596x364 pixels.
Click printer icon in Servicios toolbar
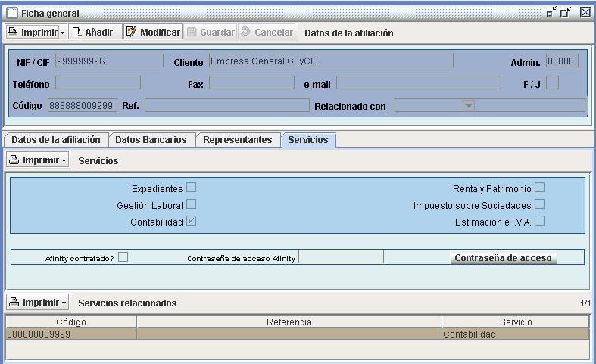pos(14,160)
